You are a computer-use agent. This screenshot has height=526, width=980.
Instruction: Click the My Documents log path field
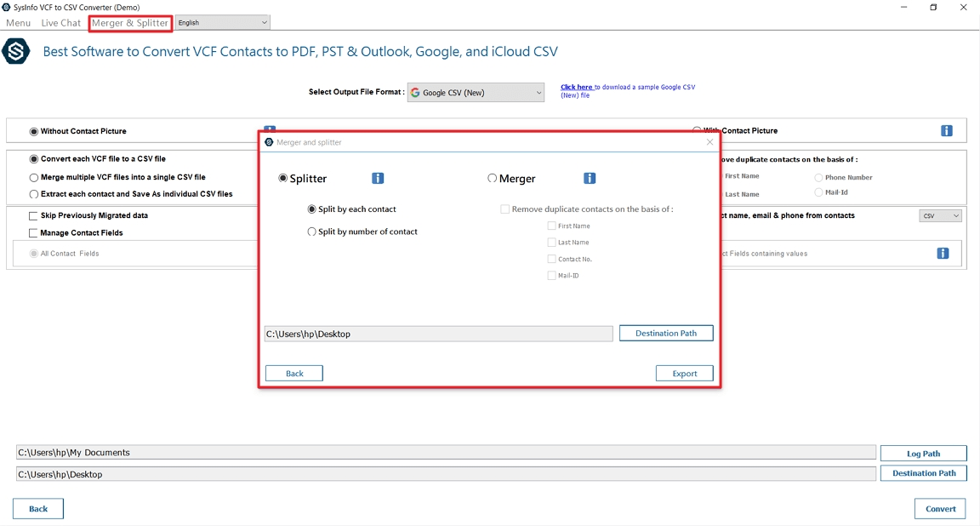click(446, 452)
